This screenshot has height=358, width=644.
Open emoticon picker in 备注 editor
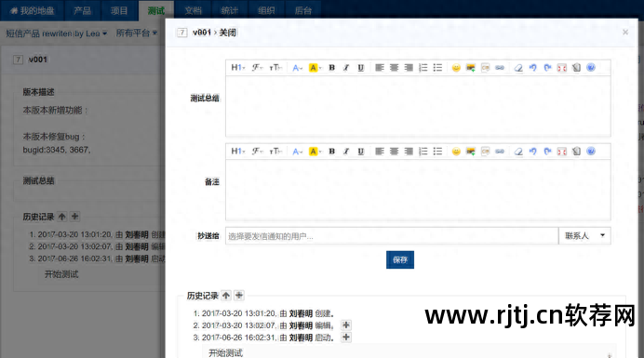coord(456,152)
